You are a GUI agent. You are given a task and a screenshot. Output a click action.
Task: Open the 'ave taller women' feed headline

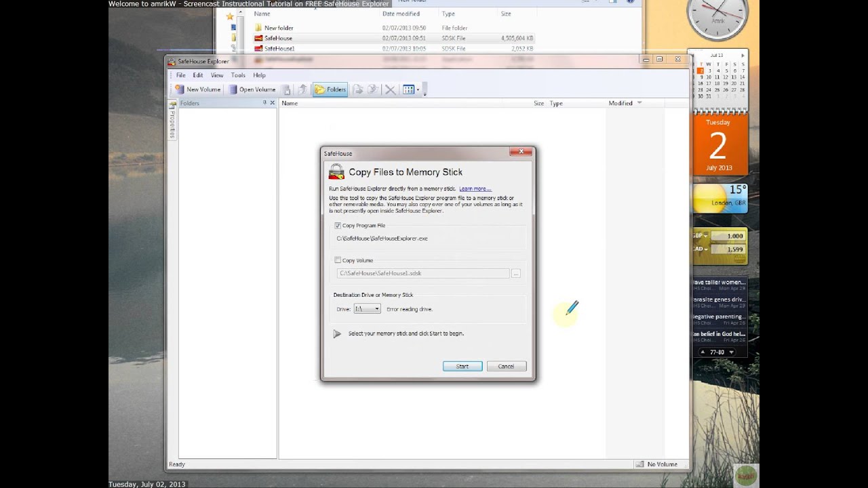coord(719,282)
